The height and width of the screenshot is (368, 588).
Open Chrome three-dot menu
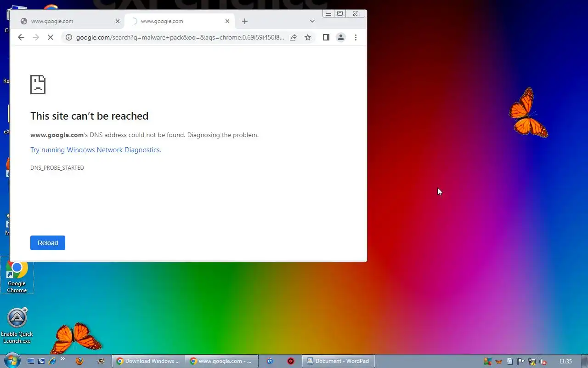pyautogui.click(x=356, y=37)
